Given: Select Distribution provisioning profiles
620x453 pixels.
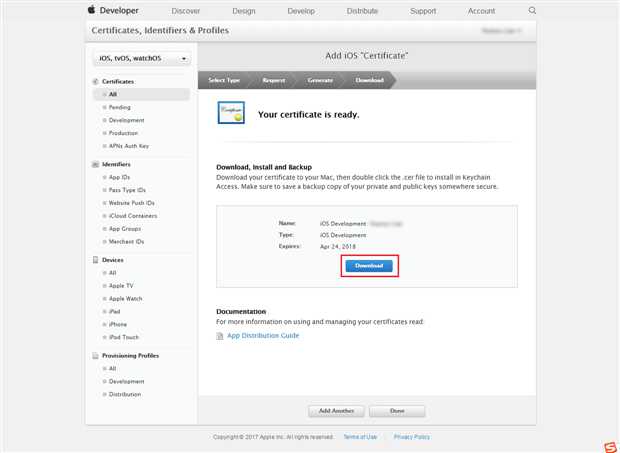Looking at the screenshot, I should (125, 394).
